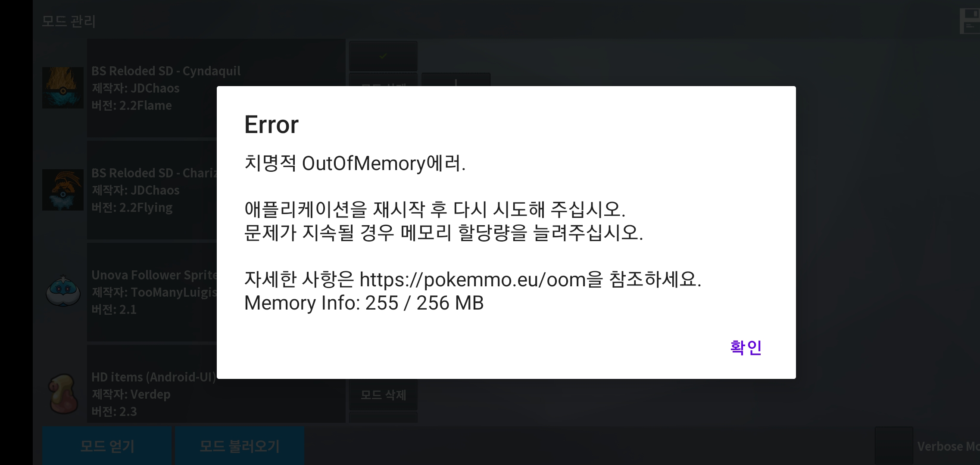Screen dimensions: 980x465
Task: Select the Unova Follower Sprites mod icon
Action: point(63,291)
